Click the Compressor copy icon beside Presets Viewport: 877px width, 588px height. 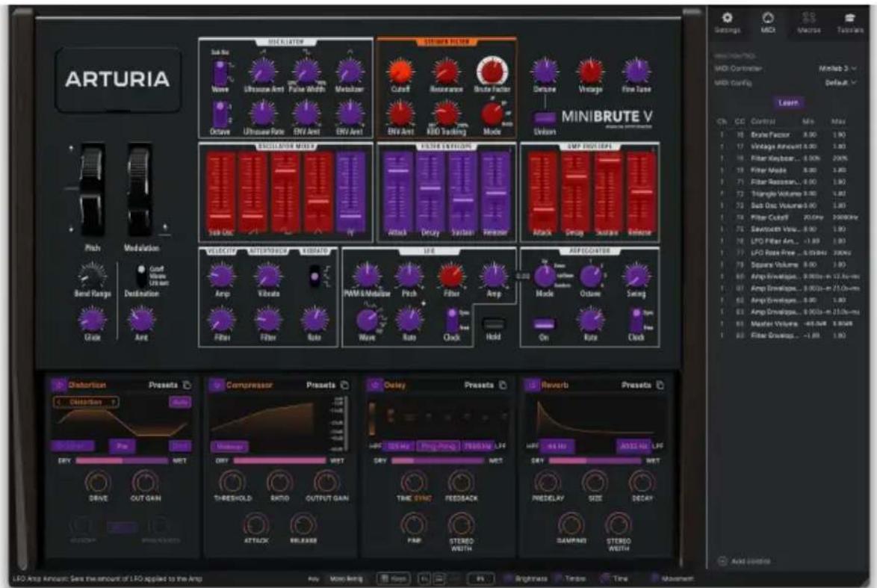345,385
